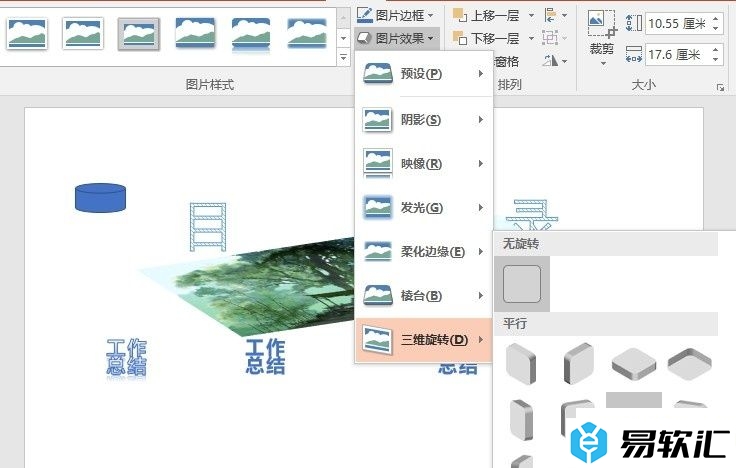Screen dimensions: 736x468
Task: Select the outlined 目 text on slide
Action: 208,227
